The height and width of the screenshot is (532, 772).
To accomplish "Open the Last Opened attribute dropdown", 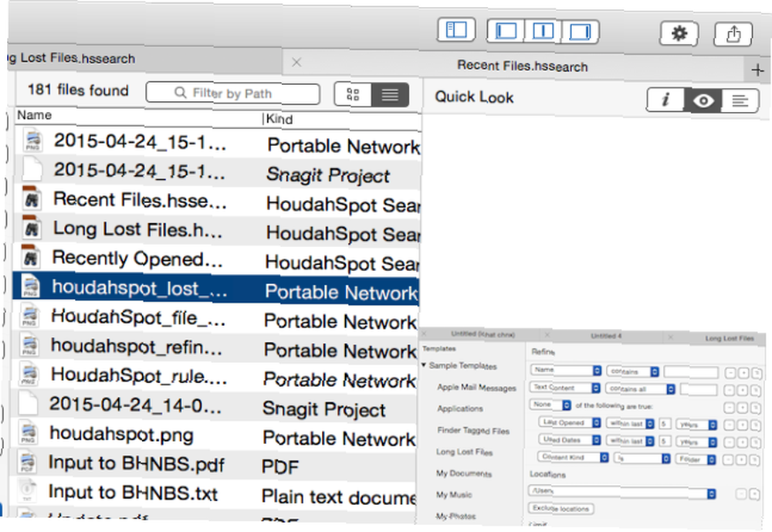I will 570,422.
